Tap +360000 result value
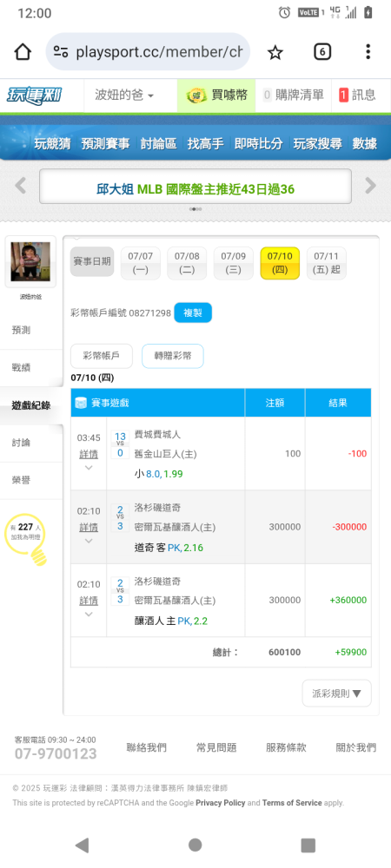 pos(348,600)
